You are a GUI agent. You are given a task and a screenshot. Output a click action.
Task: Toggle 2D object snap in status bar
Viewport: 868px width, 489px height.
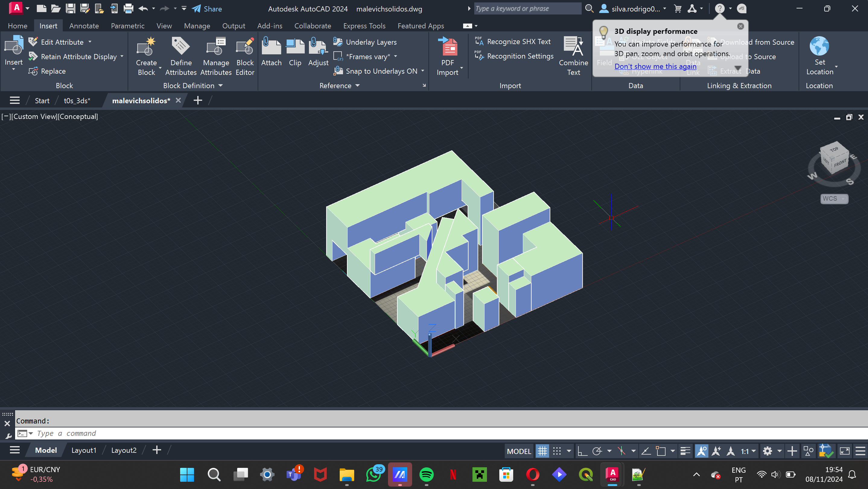(661, 451)
